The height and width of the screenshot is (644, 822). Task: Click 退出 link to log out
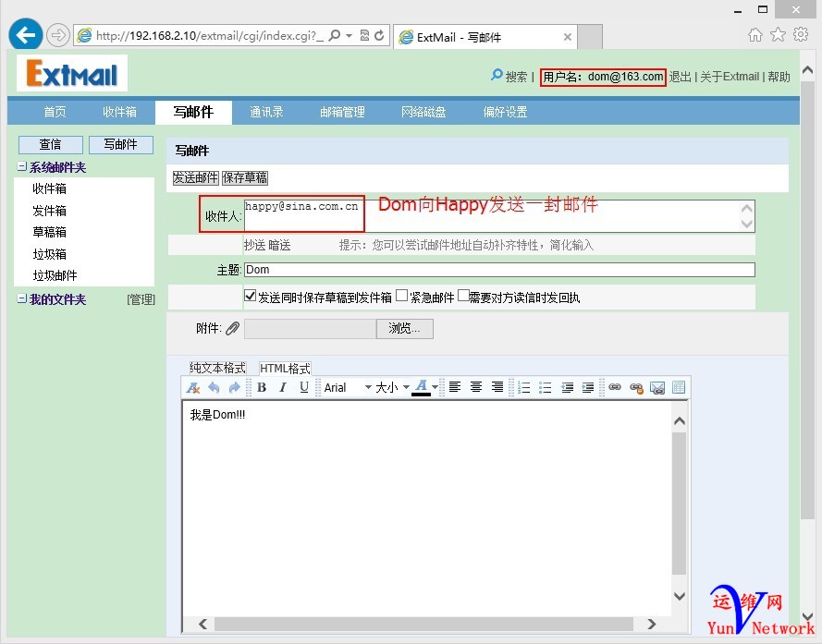click(x=680, y=77)
